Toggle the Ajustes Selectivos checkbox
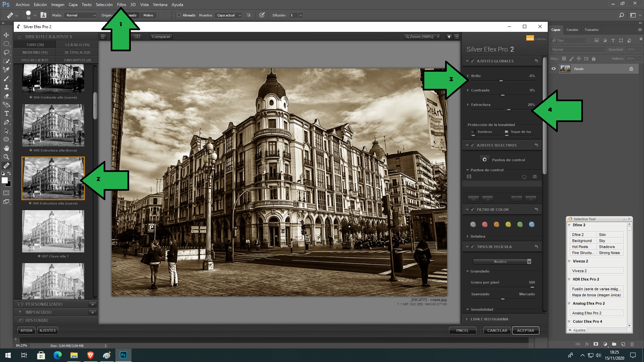The height and width of the screenshot is (362, 644). tap(473, 145)
